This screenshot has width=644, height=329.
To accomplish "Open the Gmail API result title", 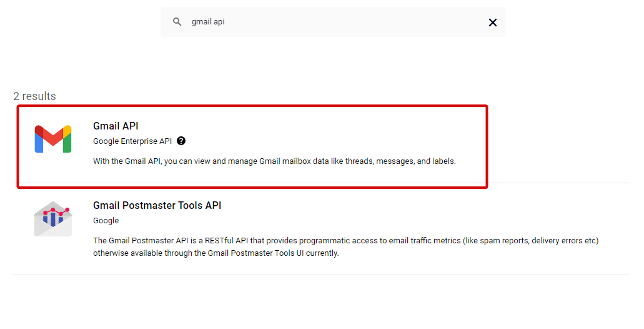I will (116, 126).
